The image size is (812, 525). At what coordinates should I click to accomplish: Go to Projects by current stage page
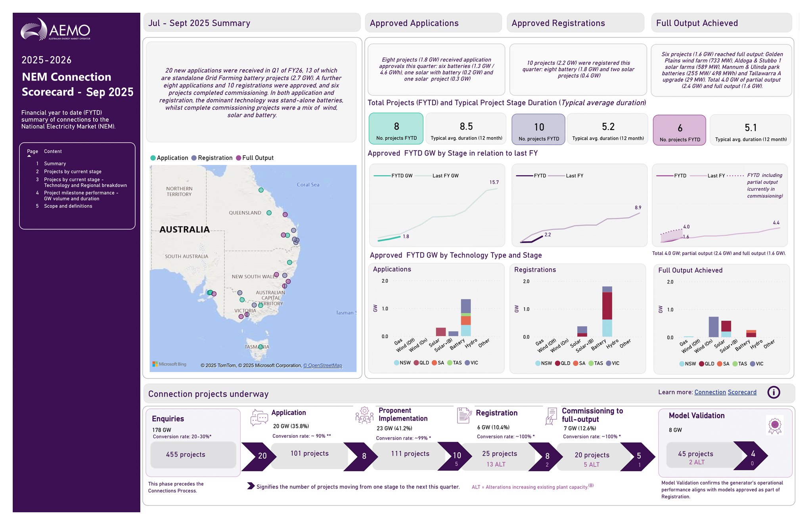[x=73, y=171]
